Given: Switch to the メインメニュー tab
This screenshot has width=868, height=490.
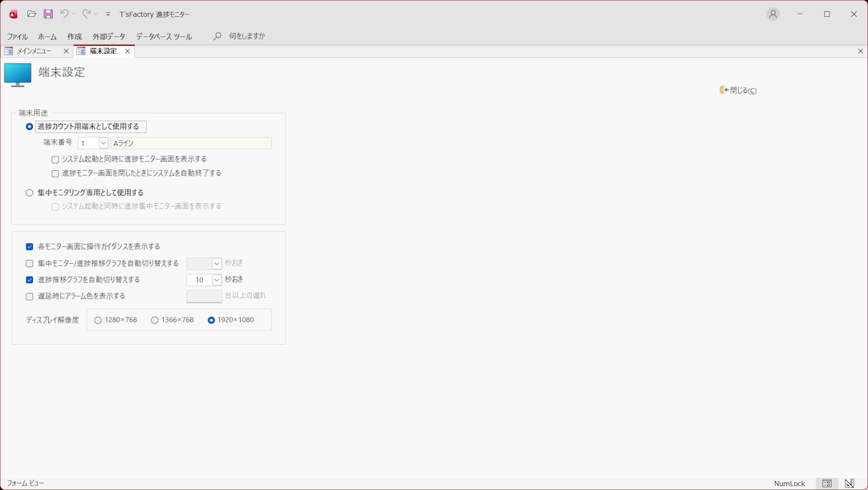Looking at the screenshot, I should 34,51.
